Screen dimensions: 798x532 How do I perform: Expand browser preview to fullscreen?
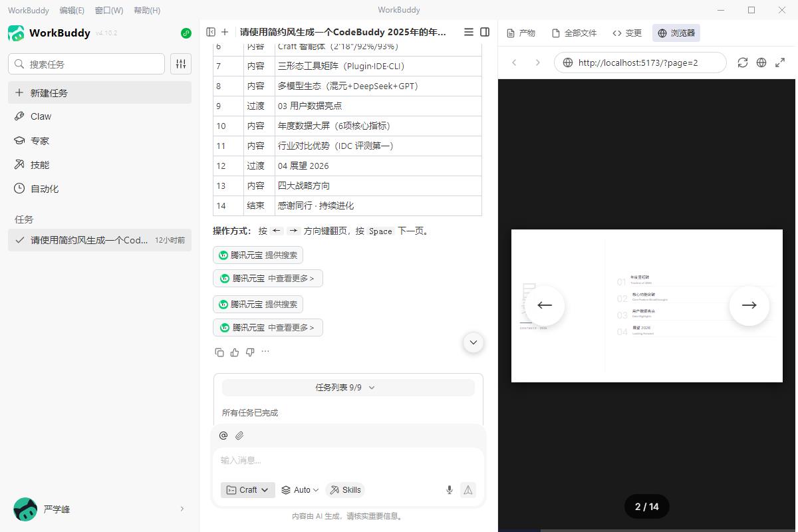tap(780, 63)
